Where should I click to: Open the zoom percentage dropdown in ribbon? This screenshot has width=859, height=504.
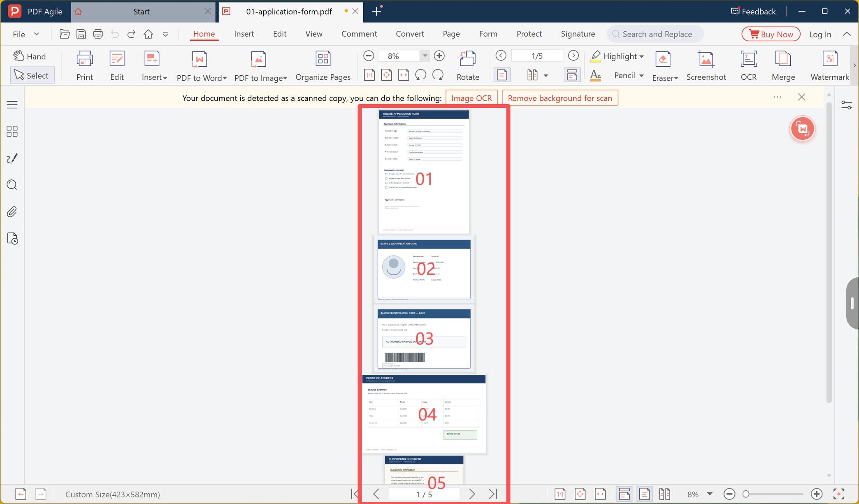coord(425,56)
